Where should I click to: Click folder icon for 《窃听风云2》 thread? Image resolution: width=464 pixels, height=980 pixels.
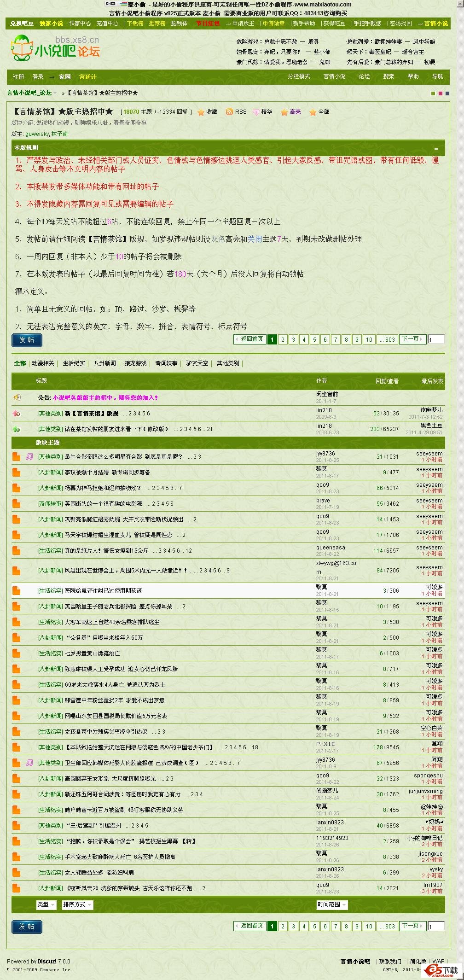(x=16, y=888)
